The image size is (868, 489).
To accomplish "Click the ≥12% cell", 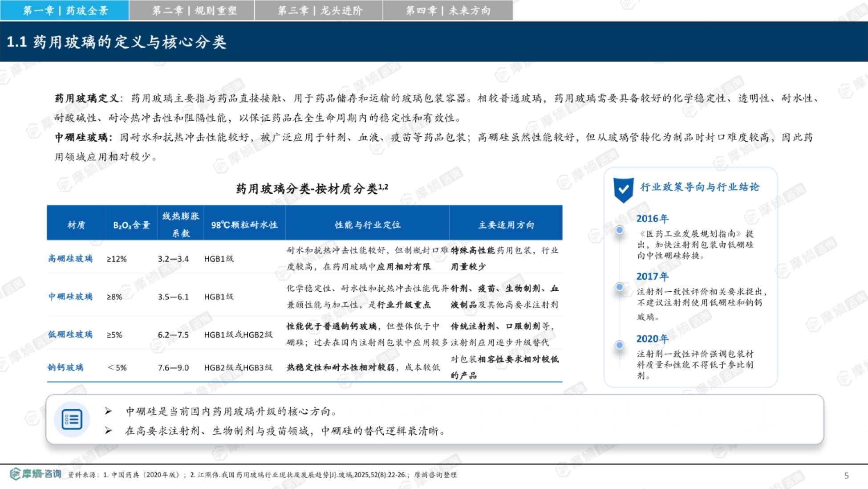I will tap(117, 259).
